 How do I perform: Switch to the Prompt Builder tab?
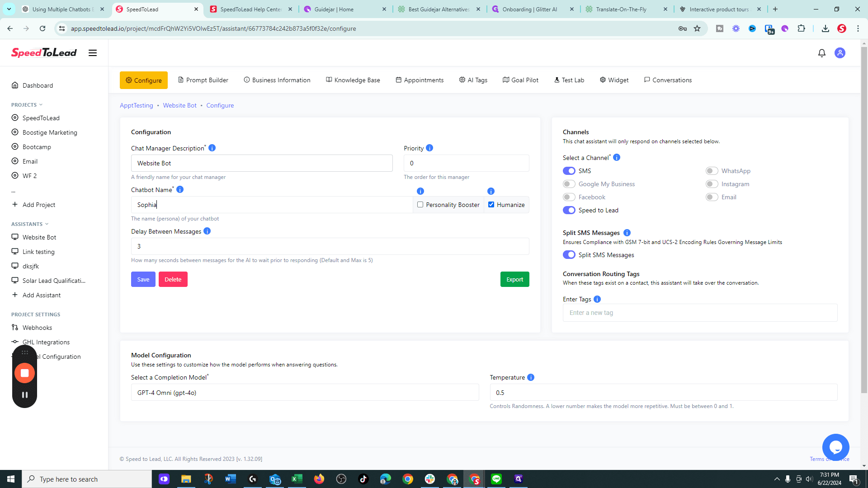(203, 80)
